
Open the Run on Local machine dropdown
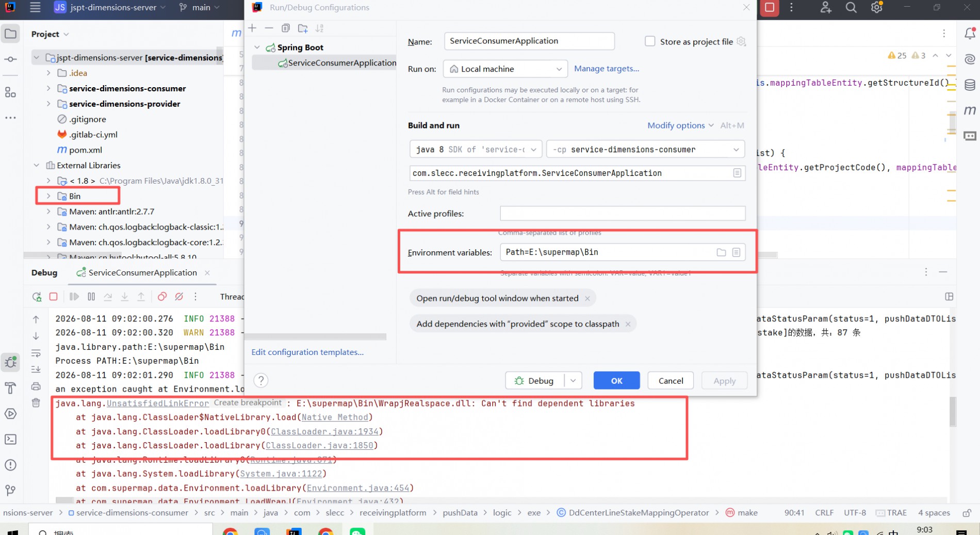coord(505,69)
